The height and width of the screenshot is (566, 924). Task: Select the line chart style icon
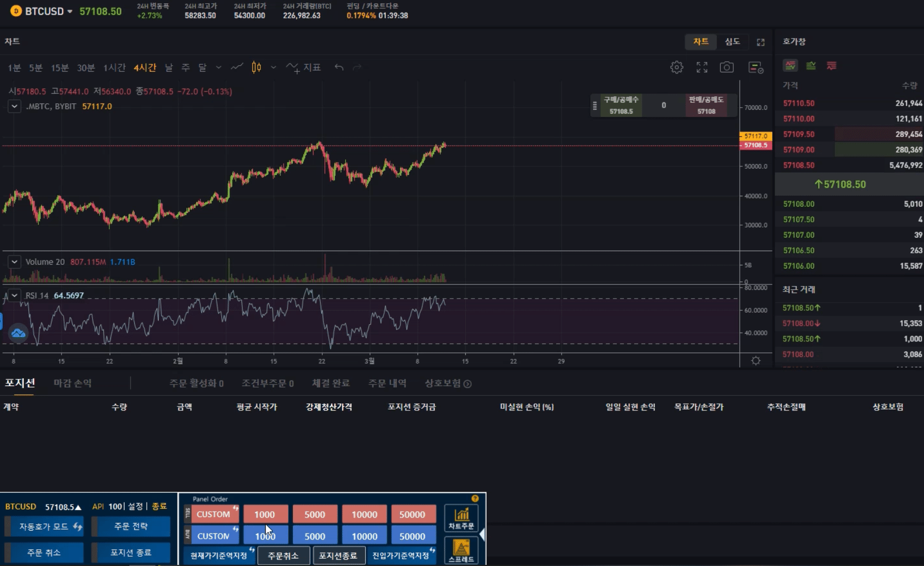[236, 67]
